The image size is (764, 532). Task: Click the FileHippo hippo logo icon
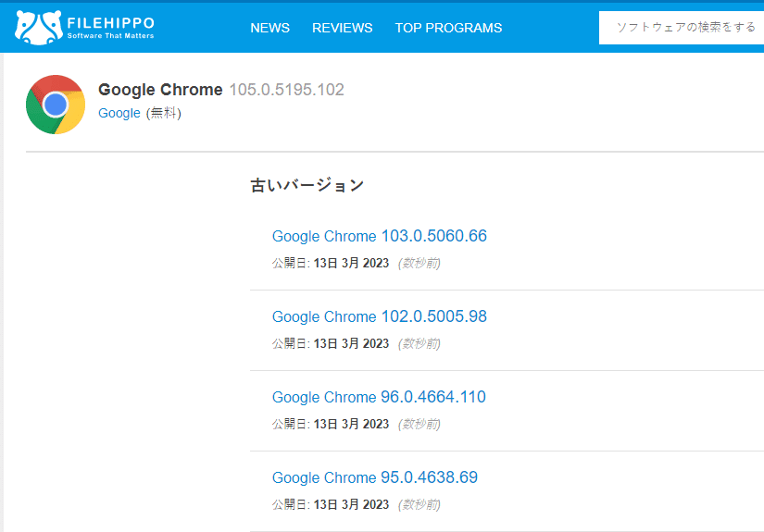tap(39, 27)
